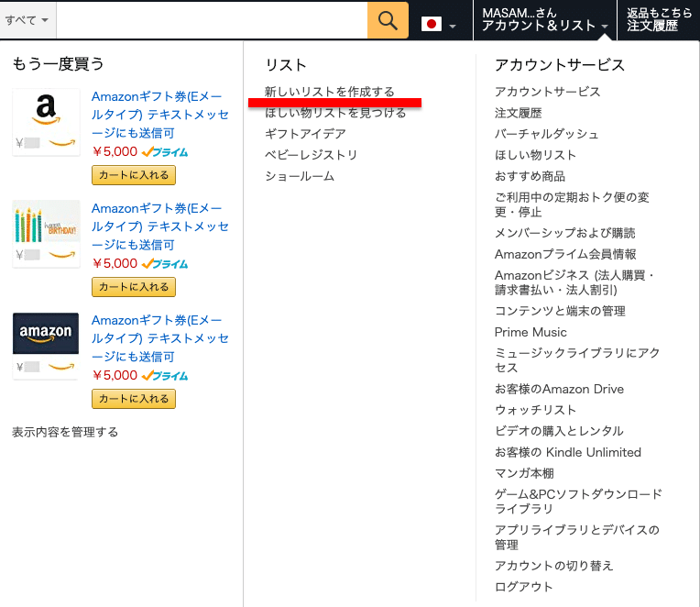Open ビデオの購入とレンタル
The height and width of the screenshot is (607, 700).
click(x=559, y=431)
